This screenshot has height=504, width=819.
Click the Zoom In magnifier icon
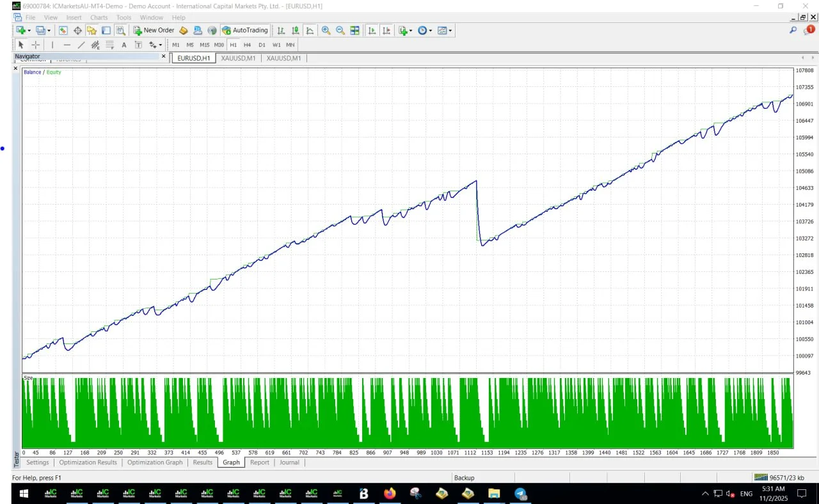[326, 30]
